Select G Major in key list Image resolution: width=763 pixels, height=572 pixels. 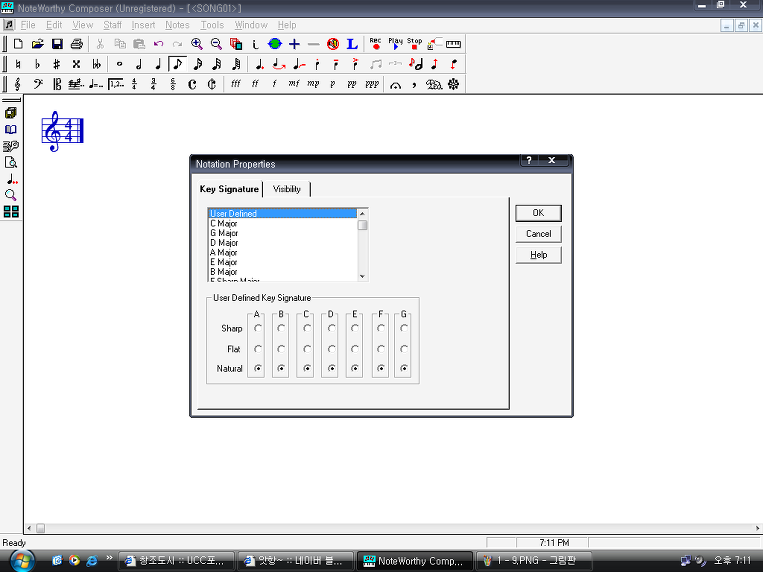[283, 233]
